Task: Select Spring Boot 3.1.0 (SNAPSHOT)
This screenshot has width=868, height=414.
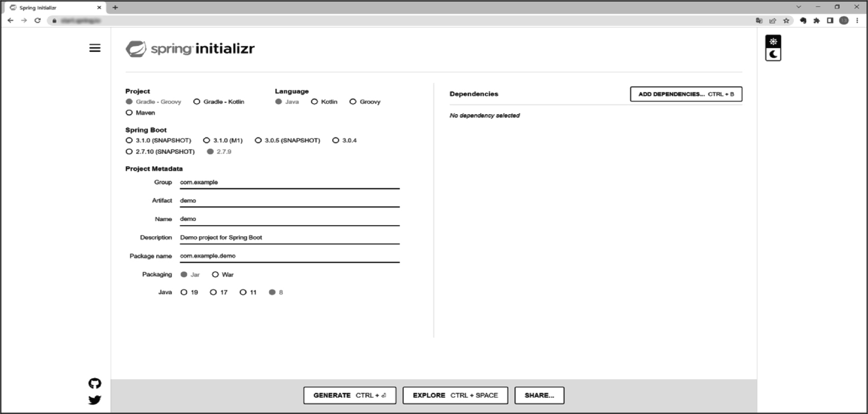Action: [x=158, y=141]
